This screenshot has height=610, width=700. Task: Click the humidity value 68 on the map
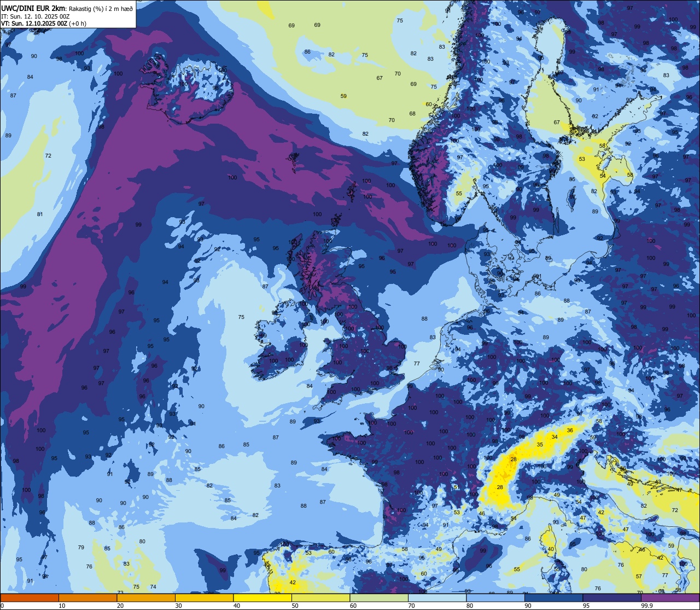[x=412, y=114]
